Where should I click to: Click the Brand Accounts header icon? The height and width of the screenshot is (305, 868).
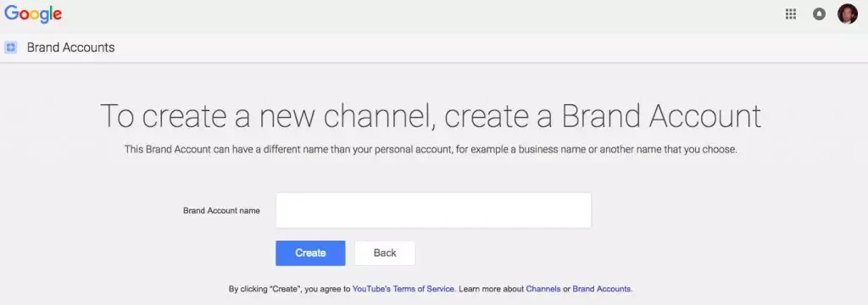click(x=10, y=47)
